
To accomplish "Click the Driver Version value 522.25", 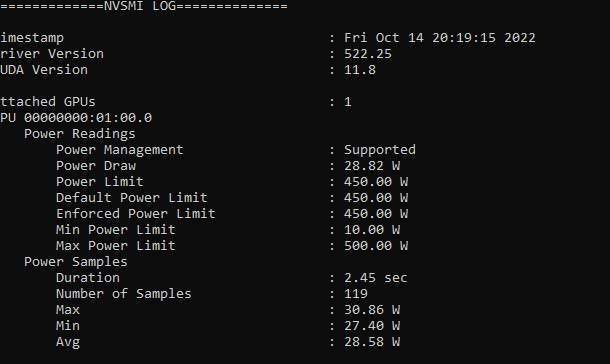I will tap(368, 54).
